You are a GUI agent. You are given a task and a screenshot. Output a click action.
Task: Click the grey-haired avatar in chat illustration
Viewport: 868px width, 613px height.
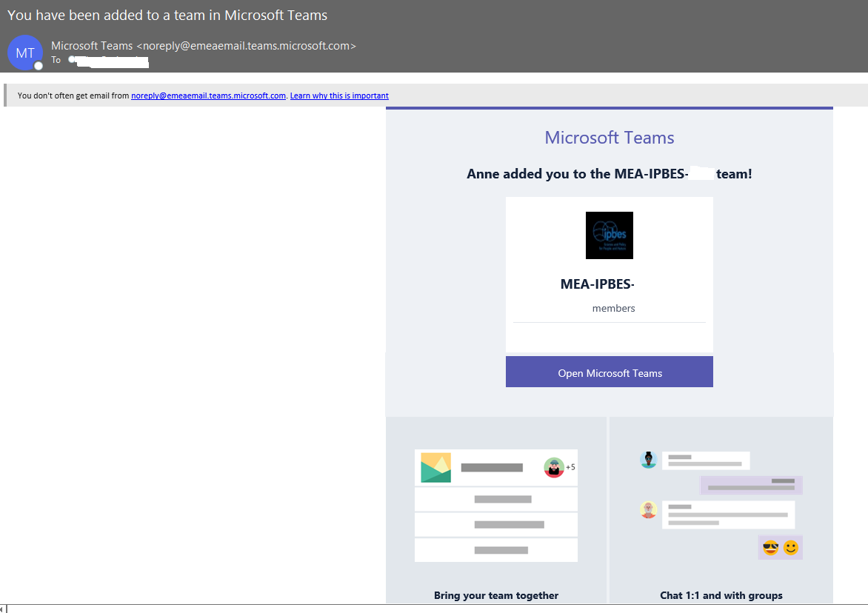[648, 509]
